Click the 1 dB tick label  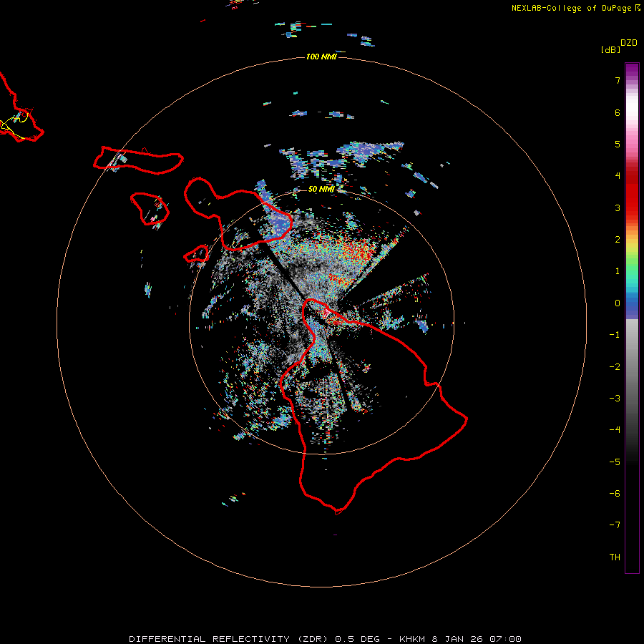pos(618,271)
